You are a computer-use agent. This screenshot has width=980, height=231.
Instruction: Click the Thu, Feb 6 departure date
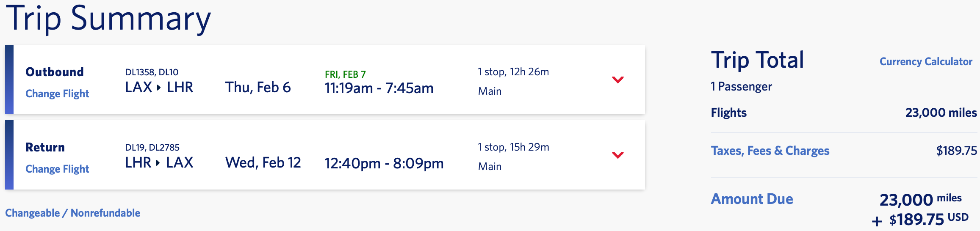point(258,88)
